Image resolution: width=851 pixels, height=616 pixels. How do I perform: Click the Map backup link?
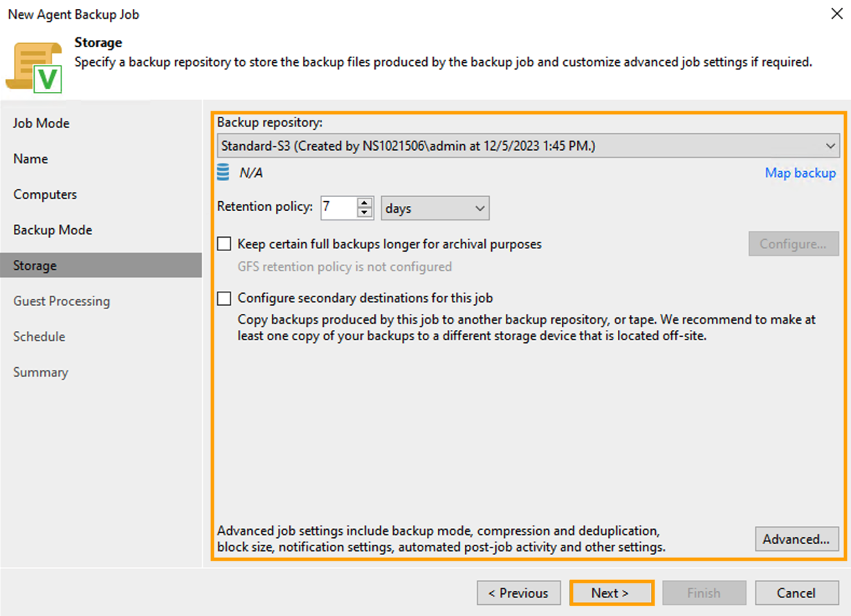point(800,173)
